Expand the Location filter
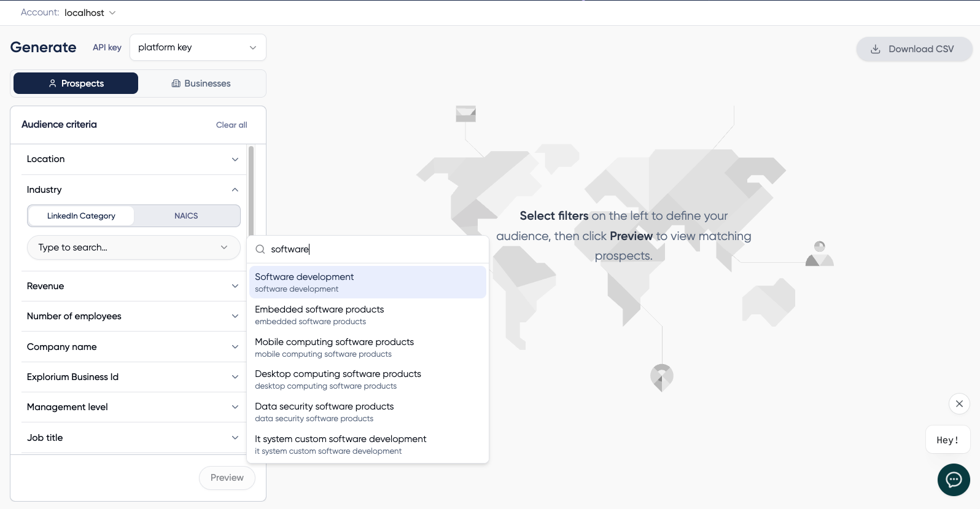The image size is (980, 509). coord(133,159)
